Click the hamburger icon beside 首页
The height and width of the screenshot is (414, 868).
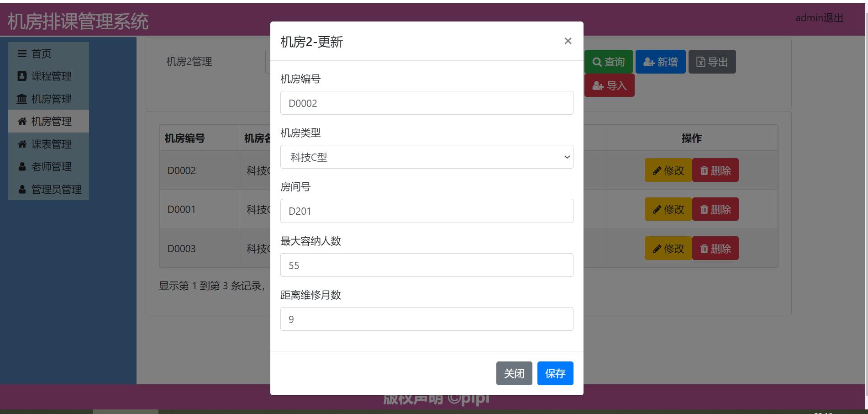click(x=22, y=53)
